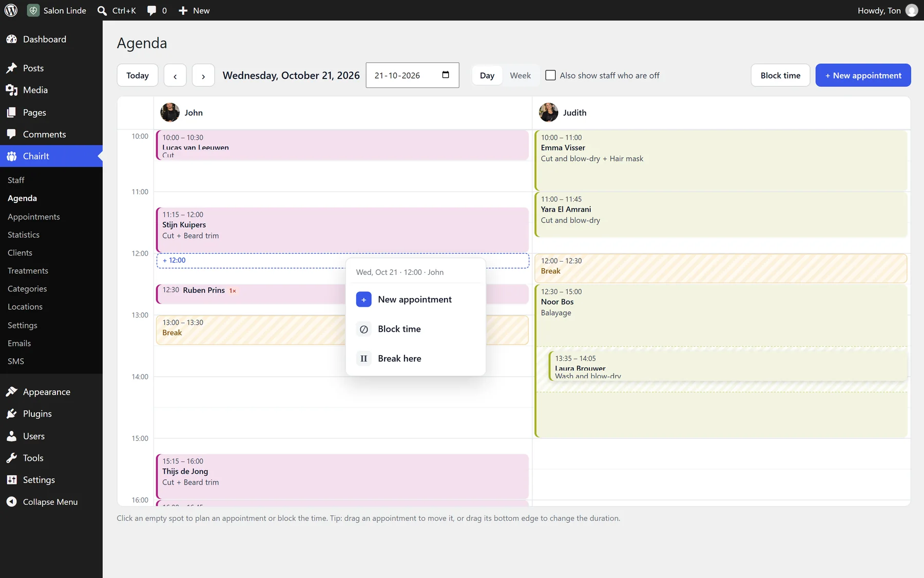Open the Salon Linde site icon
Viewport: 924px width, 578px height.
pos(33,10)
